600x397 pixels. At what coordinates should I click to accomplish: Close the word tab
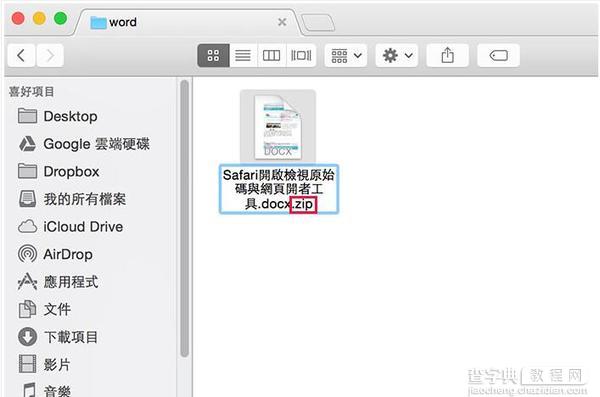pos(282,22)
